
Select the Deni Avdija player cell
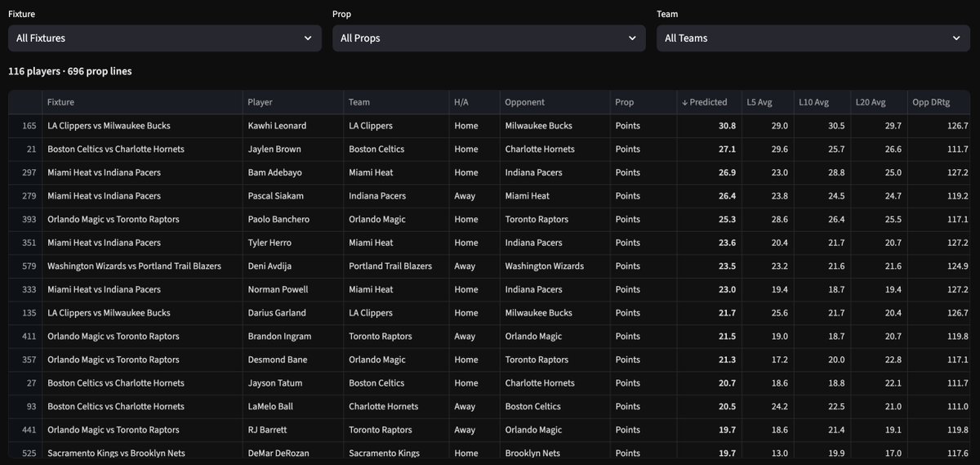coord(292,266)
